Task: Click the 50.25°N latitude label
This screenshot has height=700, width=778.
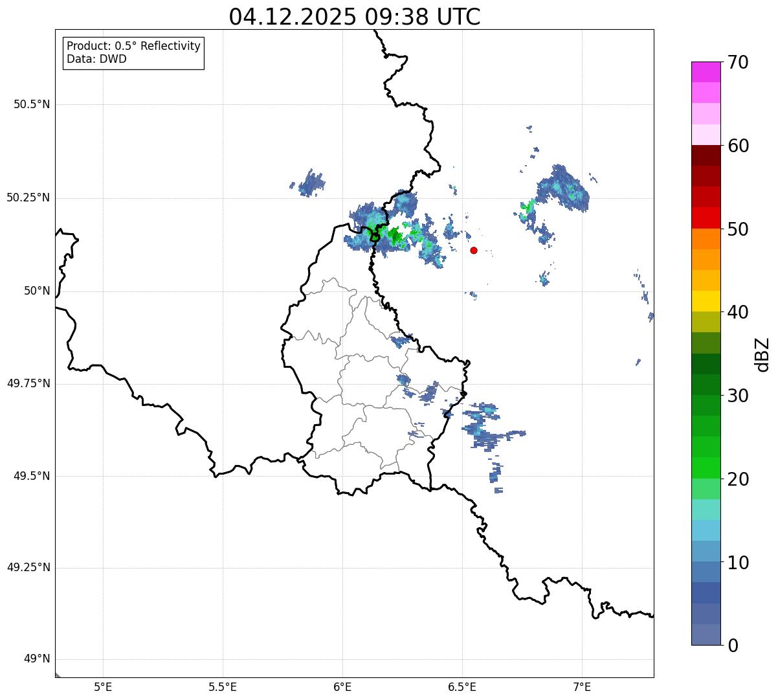Action: click(x=28, y=198)
